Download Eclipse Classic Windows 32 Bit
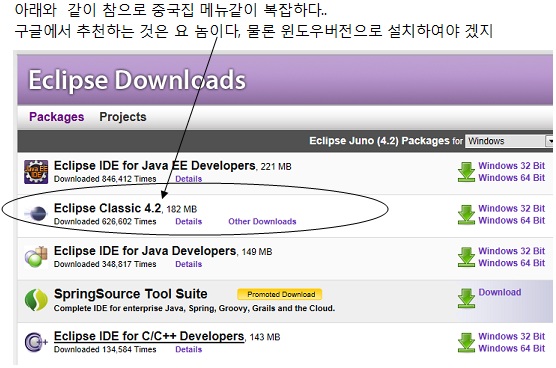The width and height of the screenshot is (556, 368). tap(511, 208)
